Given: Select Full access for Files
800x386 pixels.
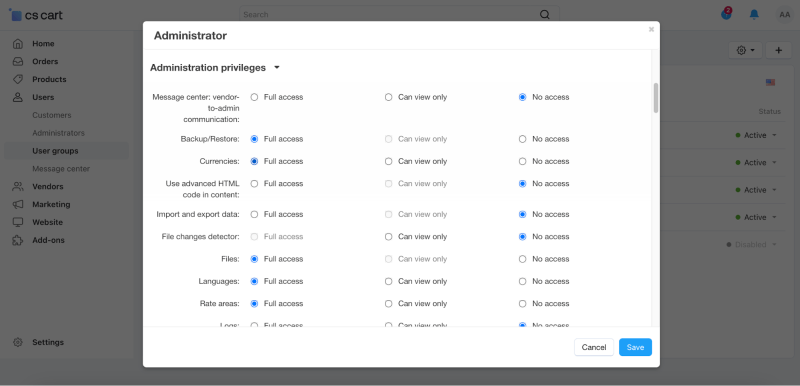Looking at the screenshot, I should (x=254, y=259).
